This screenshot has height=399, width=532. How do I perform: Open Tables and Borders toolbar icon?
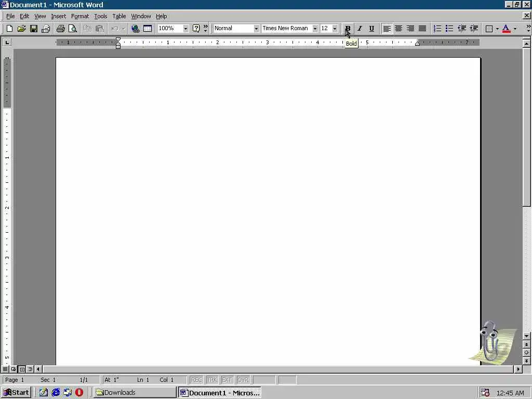[148, 29]
